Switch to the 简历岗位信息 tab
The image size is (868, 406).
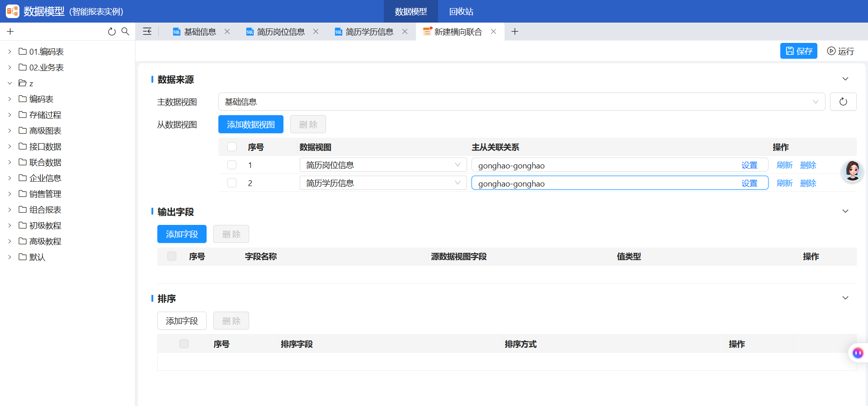tap(281, 32)
